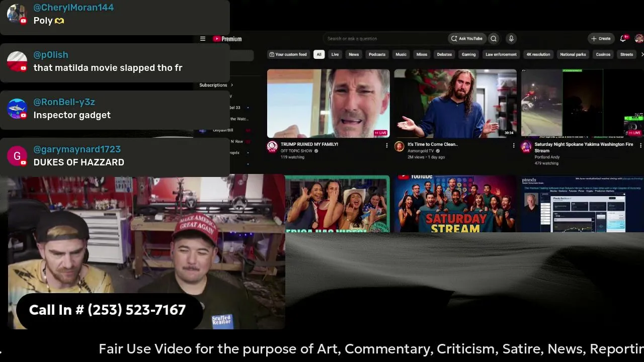Open options menu for TRUMP RUINED MY FAMILY video
This screenshot has width=644, height=362.
pyautogui.click(x=386, y=145)
